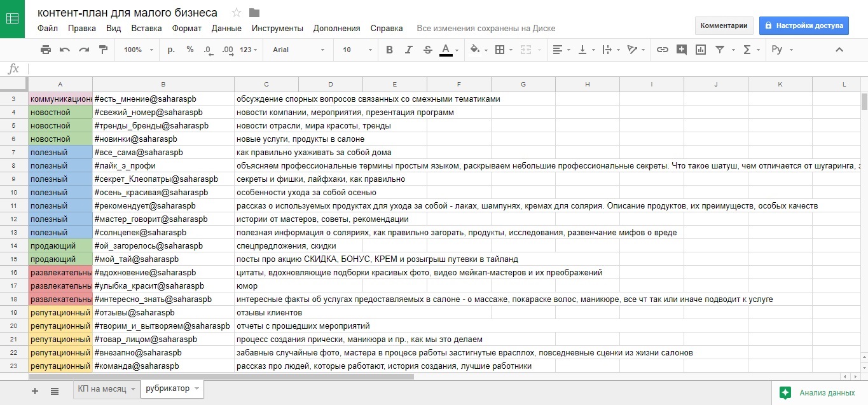868x405 pixels.
Task: Star the document title
Action: tap(237, 13)
